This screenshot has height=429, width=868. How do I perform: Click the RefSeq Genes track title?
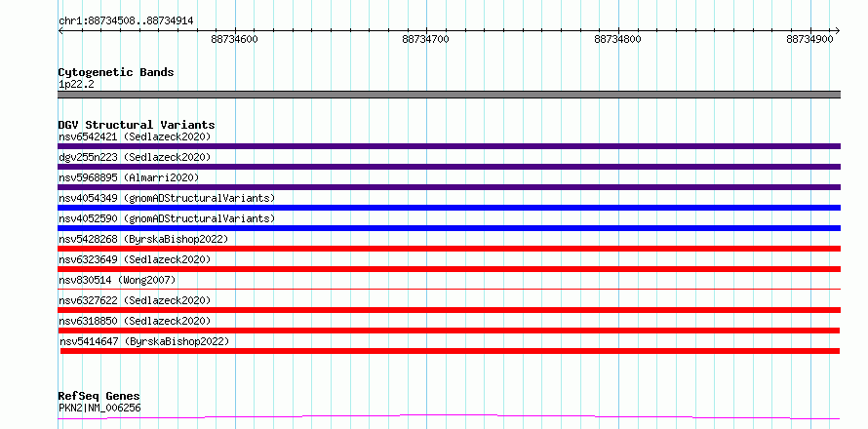coord(99,397)
